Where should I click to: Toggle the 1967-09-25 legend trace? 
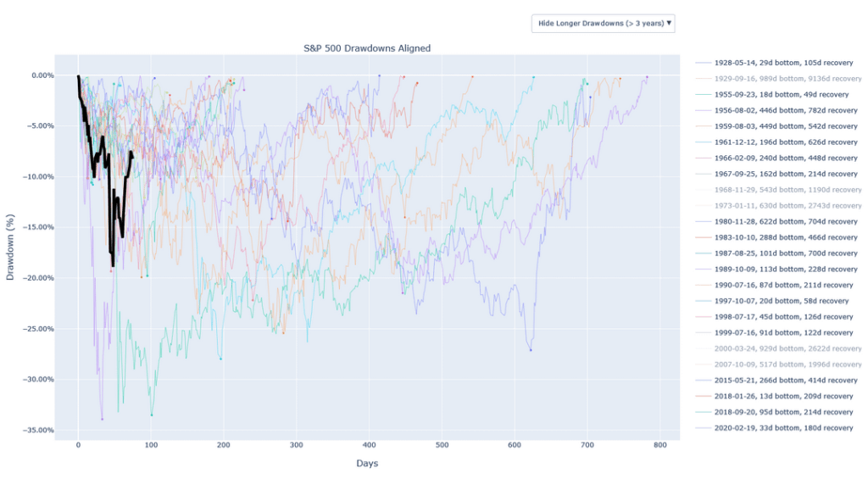776,174
